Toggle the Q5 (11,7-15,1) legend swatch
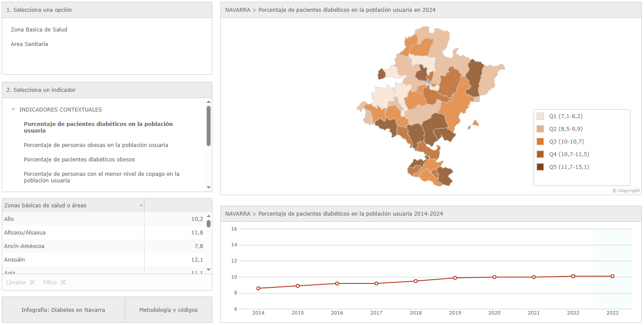Screen dimensions: 644x325 pyautogui.click(x=540, y=167)
